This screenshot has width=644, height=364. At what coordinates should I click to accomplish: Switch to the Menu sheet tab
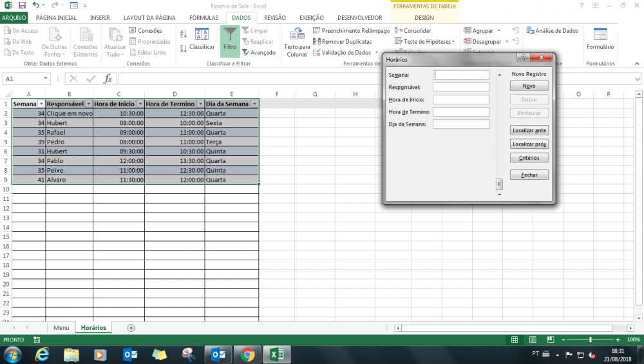pyautogui.click(x=61, y=328)
